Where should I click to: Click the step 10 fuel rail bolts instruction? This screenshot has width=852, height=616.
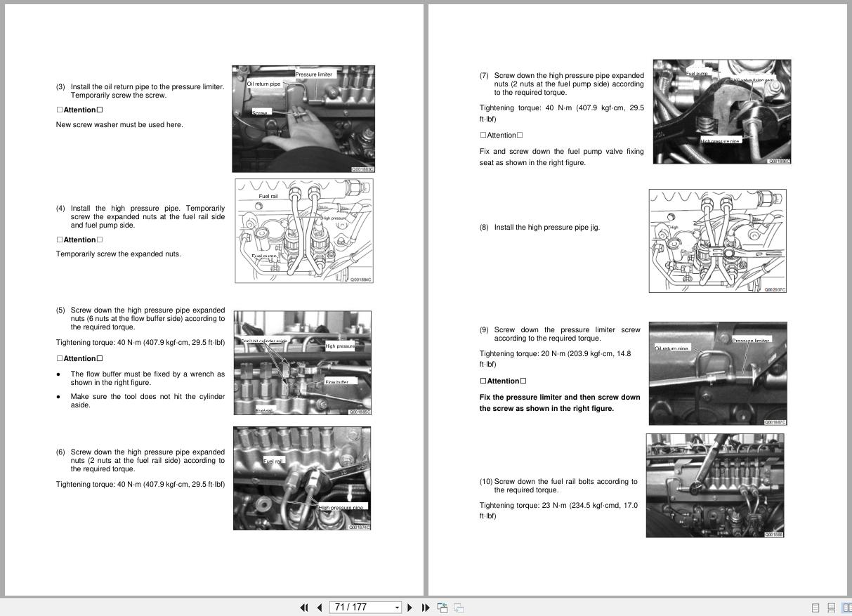click(x=561, y=485)
